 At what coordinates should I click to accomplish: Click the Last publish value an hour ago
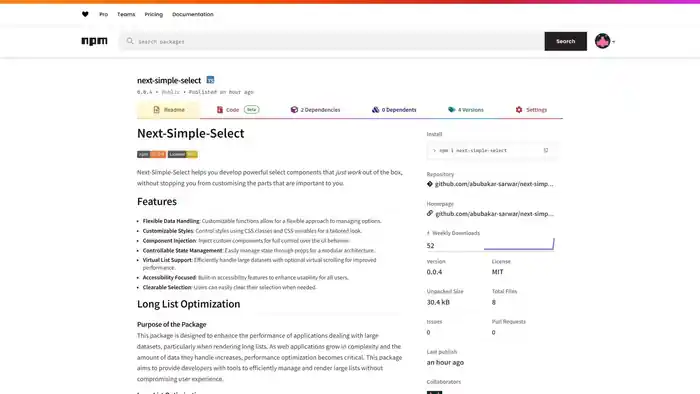(445, 362)
